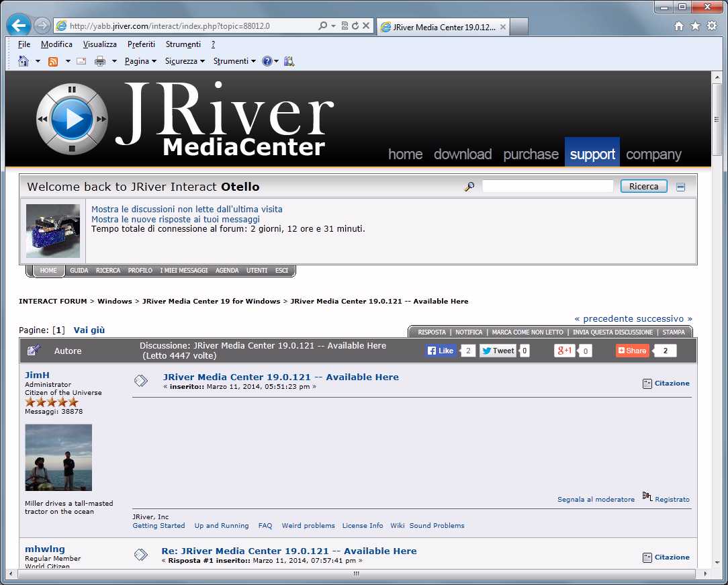This screenshot has height=585, width=728.
Task: Click JimH's avatar photo
Action: [58, 457]
